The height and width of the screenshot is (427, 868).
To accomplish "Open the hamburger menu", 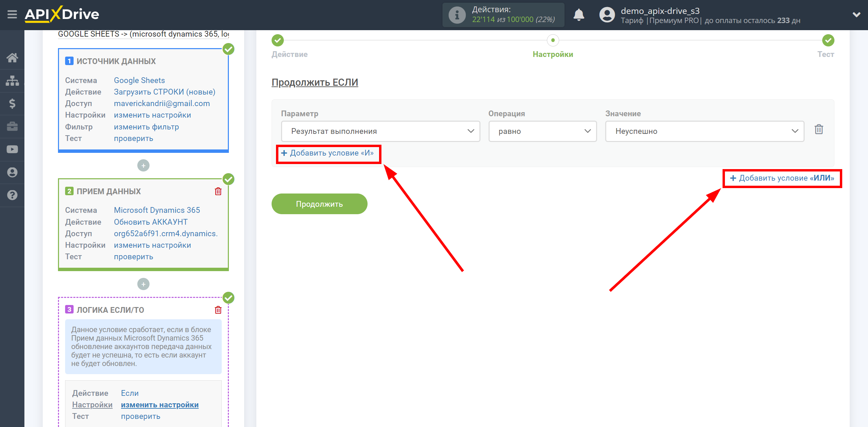I will click(x=12, y=15).
